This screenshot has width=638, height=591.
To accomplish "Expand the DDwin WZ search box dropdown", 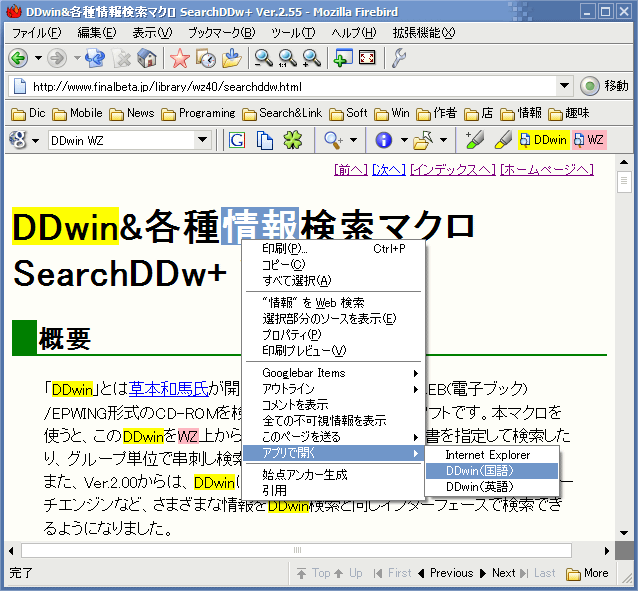I will point(203,140).
